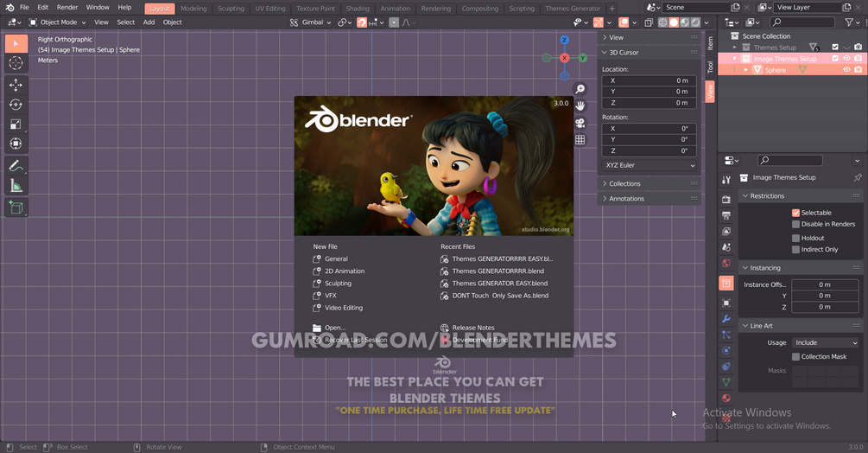Select the Transform tool
Image resolution: width=868 pixels, height=453 pixels.
tap(16, 144)
